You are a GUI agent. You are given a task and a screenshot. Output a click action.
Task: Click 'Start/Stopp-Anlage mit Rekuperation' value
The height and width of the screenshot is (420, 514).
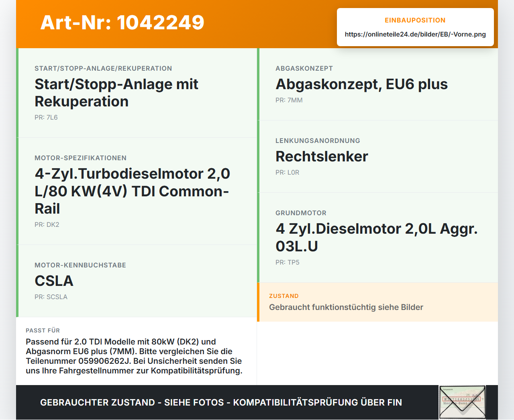pos(116,93)
